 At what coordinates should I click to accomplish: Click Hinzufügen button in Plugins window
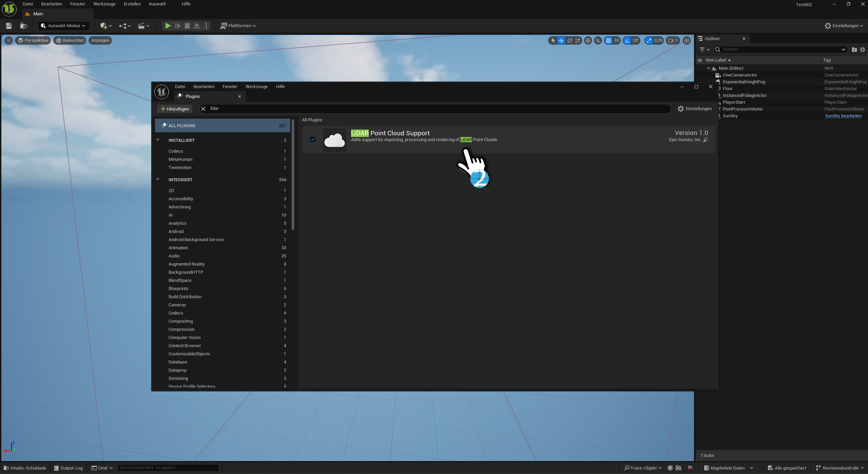175,109
